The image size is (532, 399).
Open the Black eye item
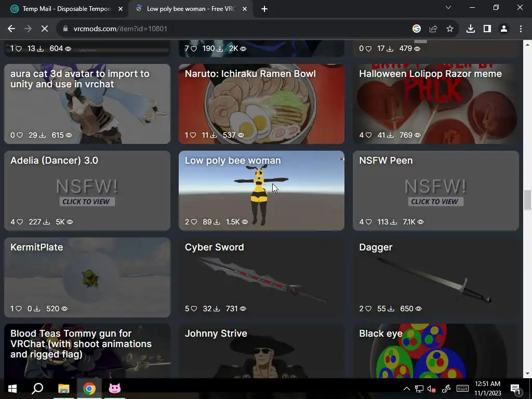(x=436, y=351)
